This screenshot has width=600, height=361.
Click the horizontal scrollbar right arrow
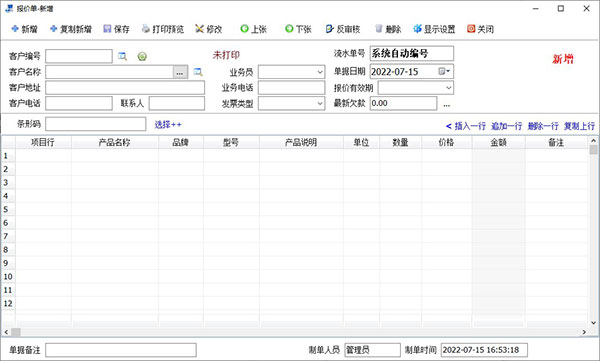[x=584, y=332]
